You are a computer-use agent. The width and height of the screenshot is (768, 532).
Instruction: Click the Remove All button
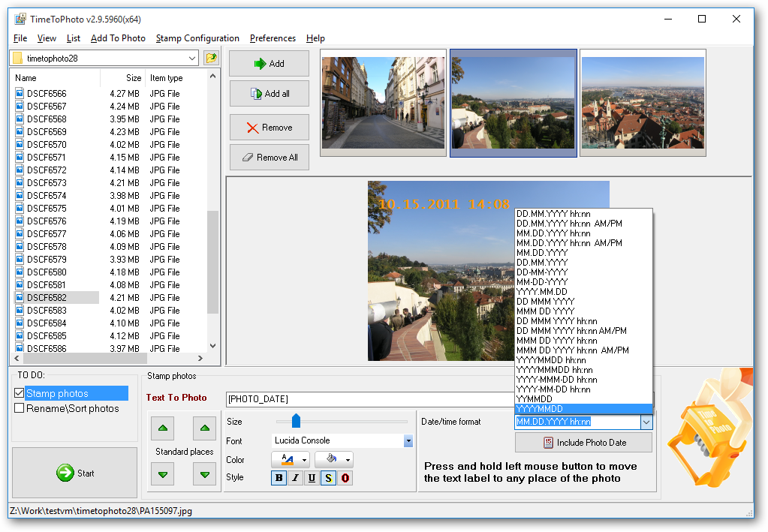(x=269, y=158)
